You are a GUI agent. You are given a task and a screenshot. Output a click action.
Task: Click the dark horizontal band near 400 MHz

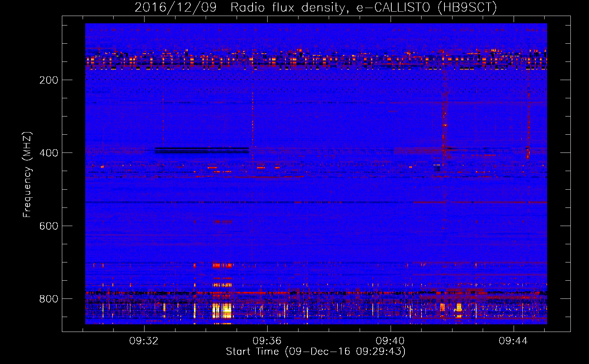(x=202, y=150)
